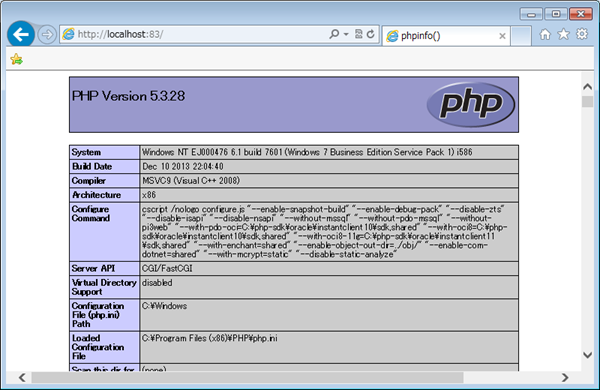
Task: Click the 'Compiler' row label
Action: point(88,181)
